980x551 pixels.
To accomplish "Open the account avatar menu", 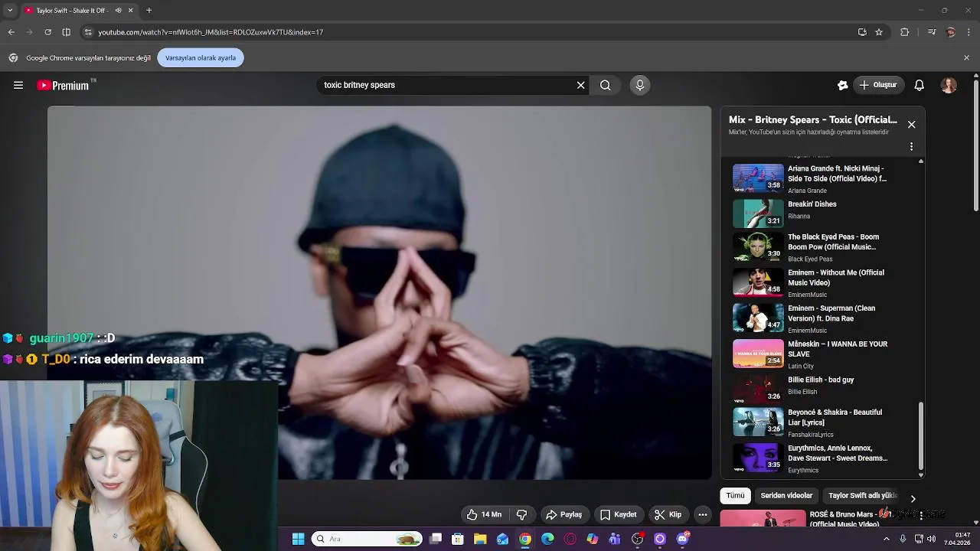I will 949,85.
